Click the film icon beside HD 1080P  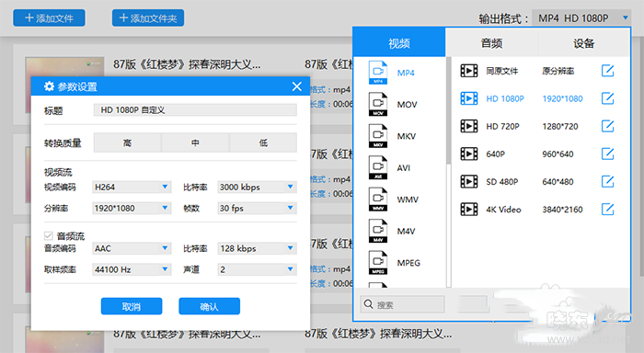(469, 98)
